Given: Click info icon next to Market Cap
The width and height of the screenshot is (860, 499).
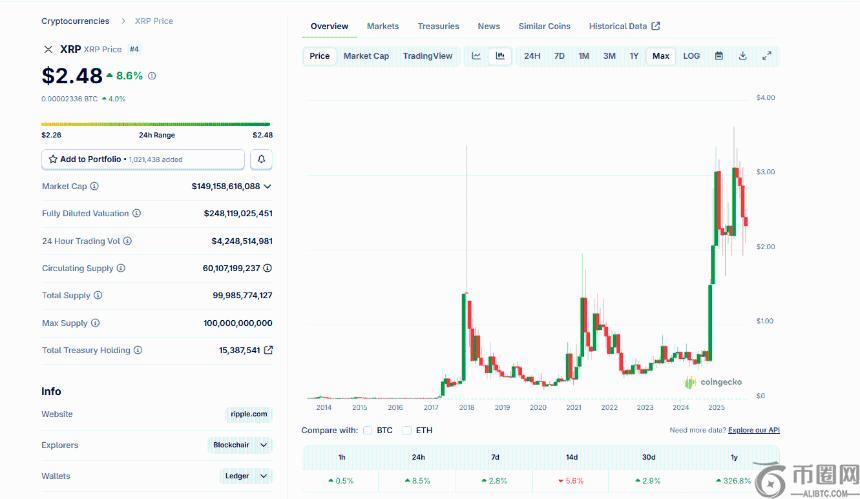Looking at the screenshot, I should 94,186.
